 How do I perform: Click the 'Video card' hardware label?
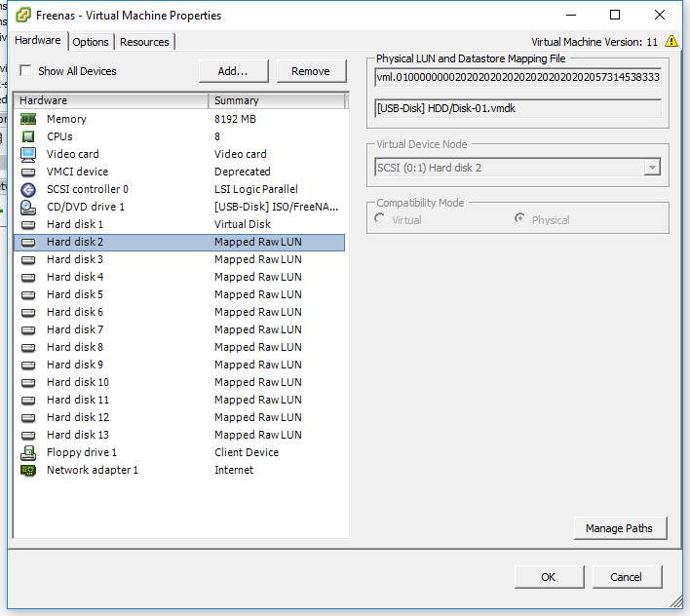pos(73,154)
